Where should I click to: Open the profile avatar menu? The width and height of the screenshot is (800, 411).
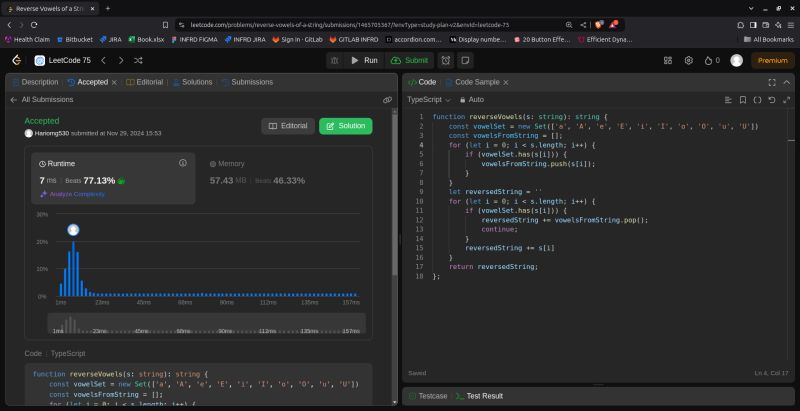tap(736, 60)
